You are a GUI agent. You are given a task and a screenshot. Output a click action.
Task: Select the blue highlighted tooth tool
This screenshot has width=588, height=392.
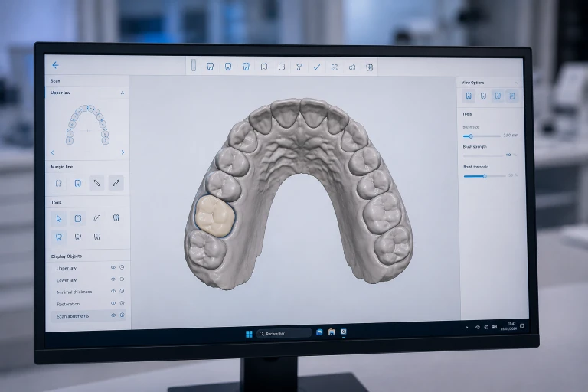pos(59,237)
